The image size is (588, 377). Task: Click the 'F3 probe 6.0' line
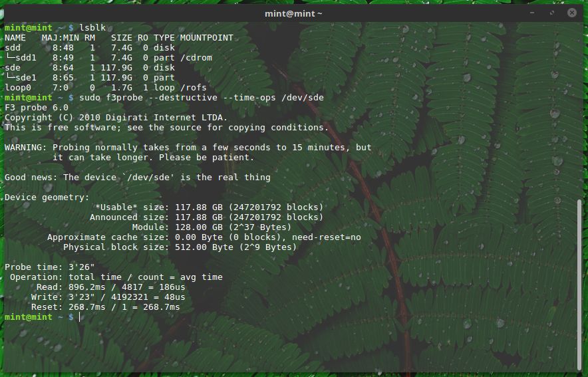click(x=37, y=108)
